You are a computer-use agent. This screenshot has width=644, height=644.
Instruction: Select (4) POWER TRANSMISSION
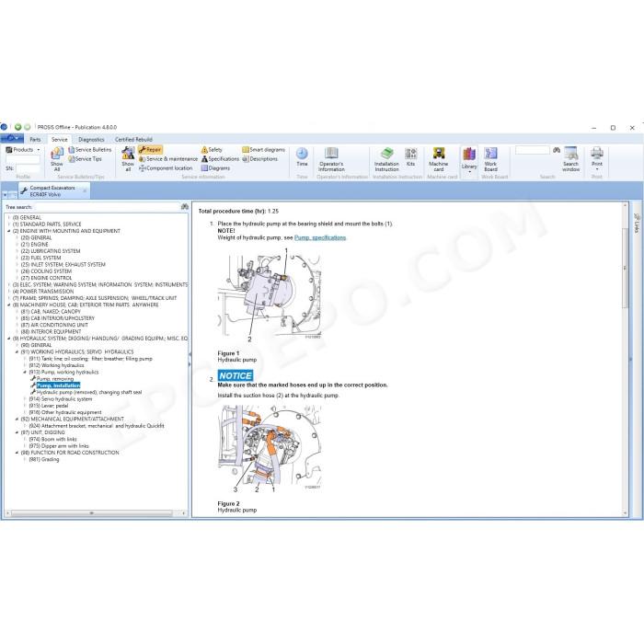(x=43, y=292)
